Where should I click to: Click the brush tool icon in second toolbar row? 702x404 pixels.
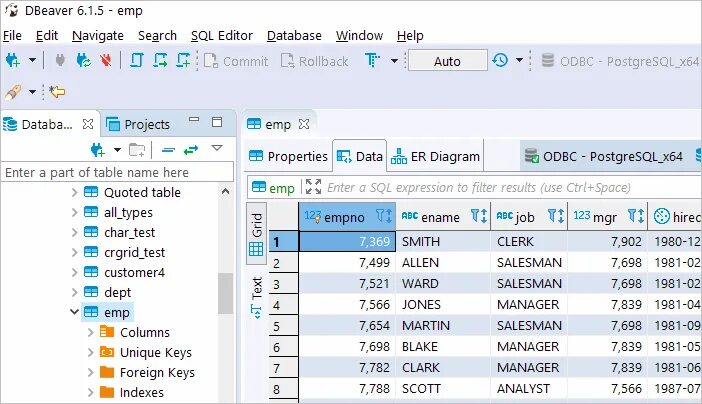click(x=13, y=92)
